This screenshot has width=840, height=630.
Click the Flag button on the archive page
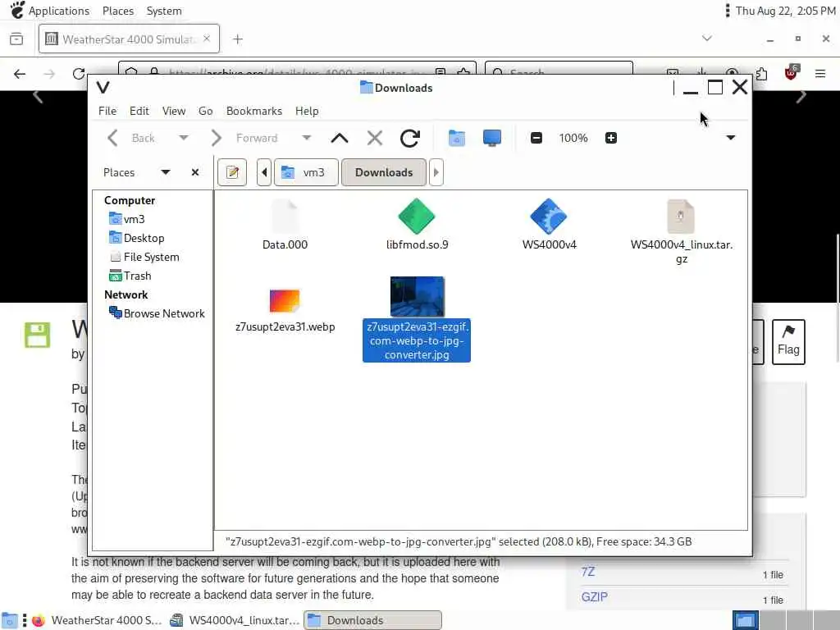click(788, 342)
